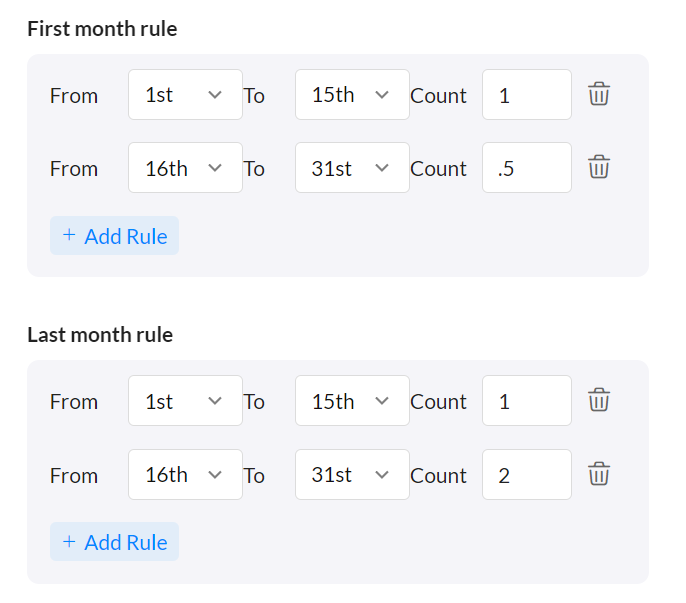Image resolution: width=686 pixels, height=603 pixels.
Task: Expand first month From dropdown showing 16th
Action: point(185,168)
